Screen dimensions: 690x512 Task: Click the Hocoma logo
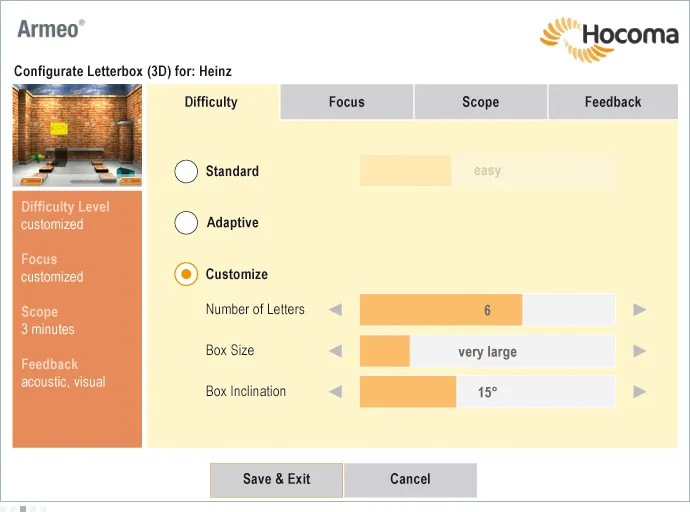[x=609, y=39]
